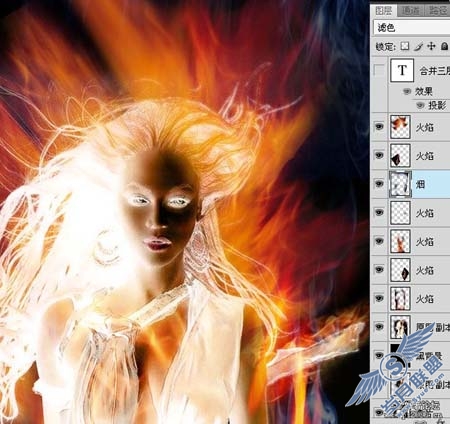
Task: Select the 烟 smoke layer thumbnail
Action: click(x=400, y=184)
